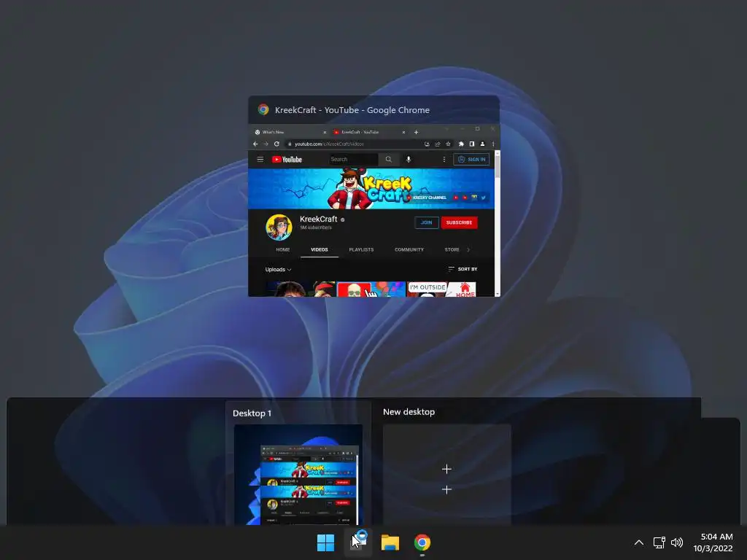The width and height of the screenshot is (747, 560).
Task: Open a new Chrome tab with plus
Action: (416, 133)
